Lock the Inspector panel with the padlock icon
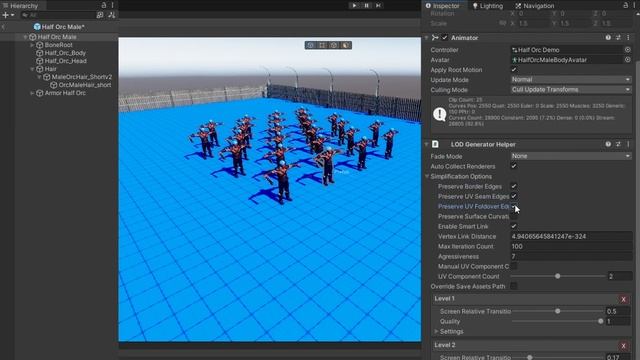 click(x=626, y=5)
